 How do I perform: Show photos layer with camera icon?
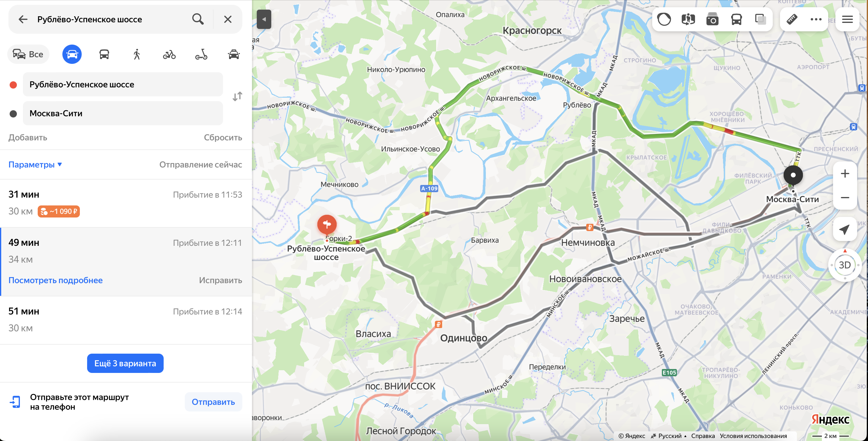point(712,19)
